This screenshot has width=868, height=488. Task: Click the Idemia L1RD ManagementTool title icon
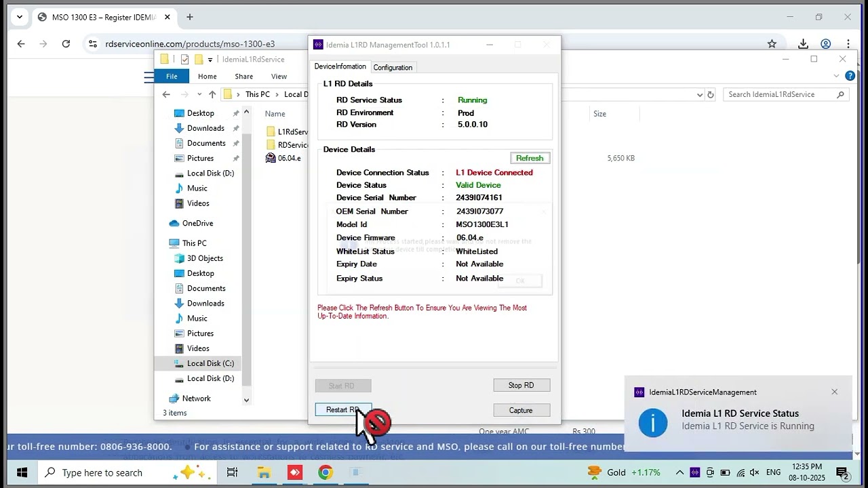318,45
